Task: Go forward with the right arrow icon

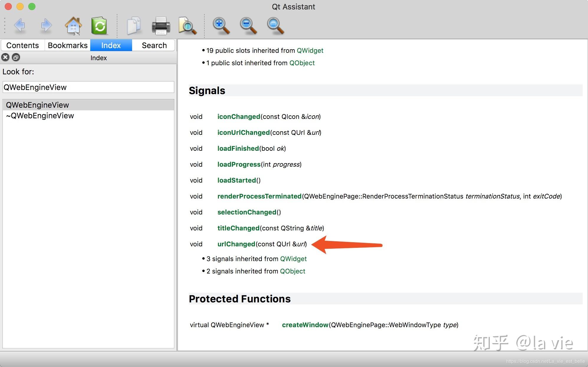Action: pyautogui.click(x=46, y=26)
